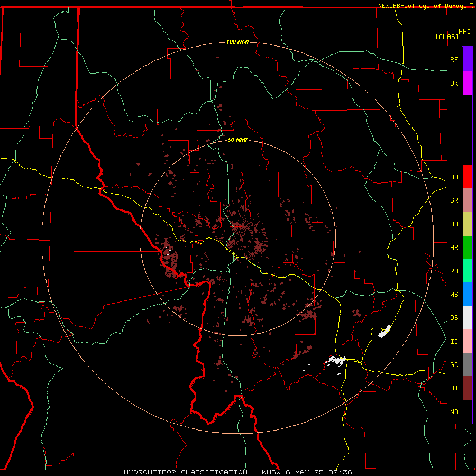Screen dimensions: 476x476
Task: Click the DS legend label
Action: pyautogui.click(x=454, y=317)
